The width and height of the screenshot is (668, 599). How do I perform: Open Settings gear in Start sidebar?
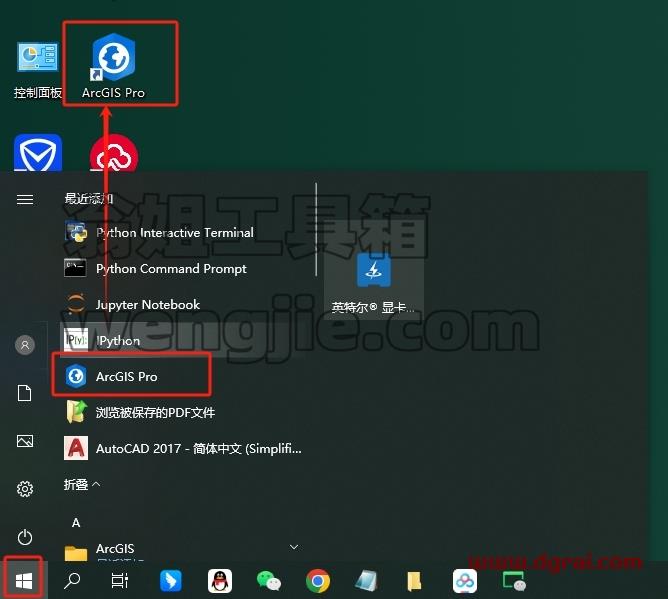point(25,489)
